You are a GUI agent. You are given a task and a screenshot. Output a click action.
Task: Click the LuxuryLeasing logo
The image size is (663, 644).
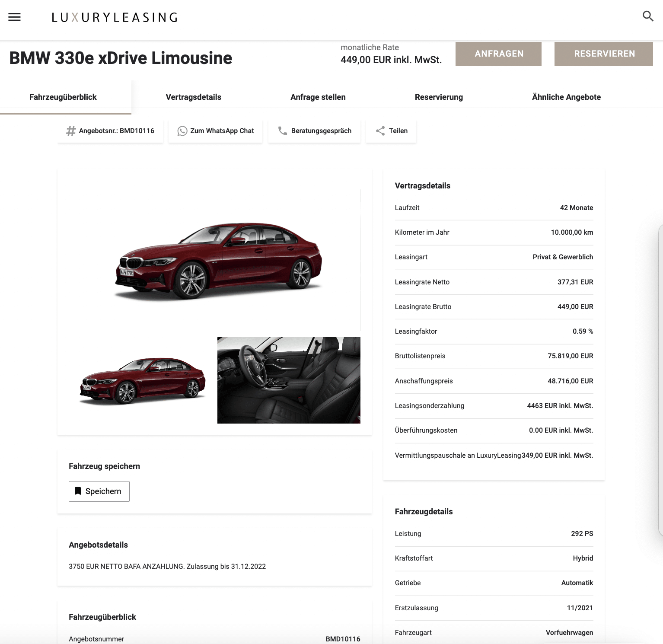pos(115,17)
